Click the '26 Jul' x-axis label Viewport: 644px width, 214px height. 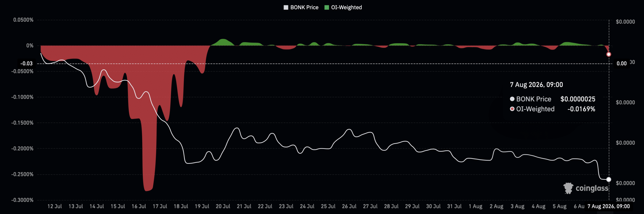coord(349,206)
